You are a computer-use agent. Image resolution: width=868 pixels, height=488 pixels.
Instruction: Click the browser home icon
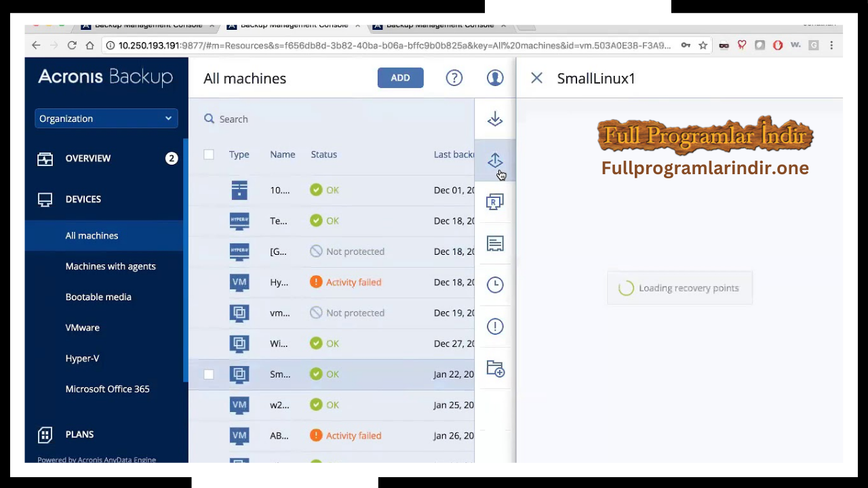point(90,45)
